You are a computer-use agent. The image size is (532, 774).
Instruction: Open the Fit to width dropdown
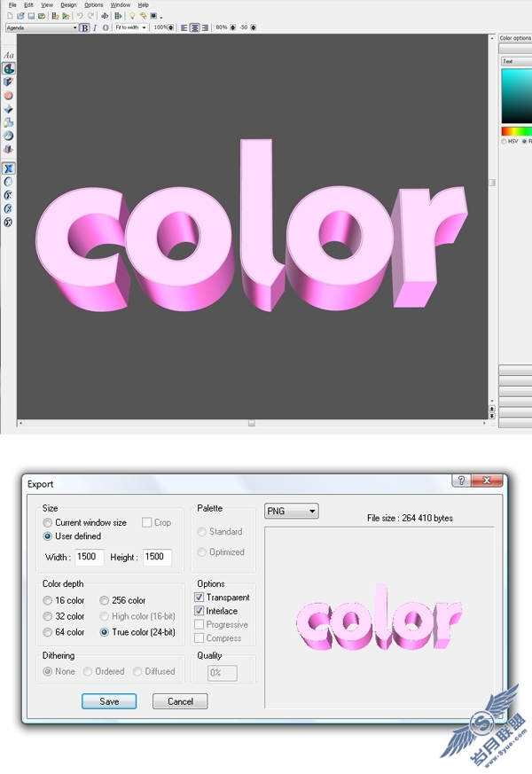pos(130,27)
